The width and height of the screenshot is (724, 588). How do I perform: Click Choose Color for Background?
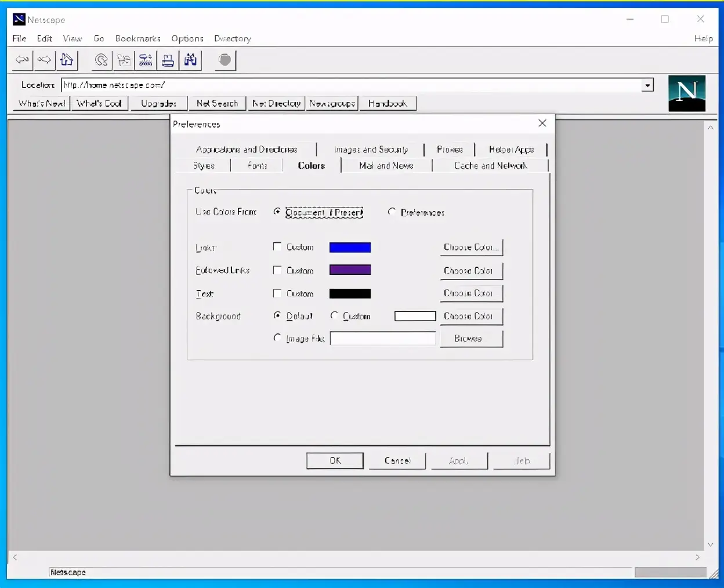click(471, 316)
